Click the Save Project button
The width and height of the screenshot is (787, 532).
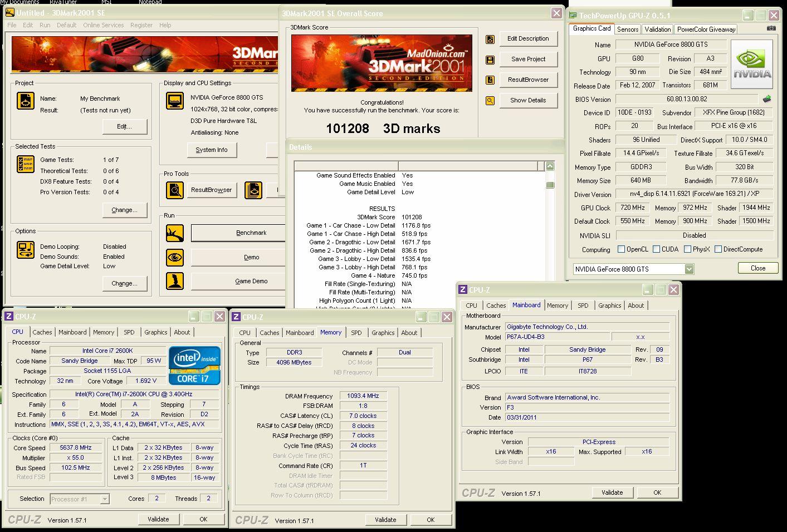point(528,60)
